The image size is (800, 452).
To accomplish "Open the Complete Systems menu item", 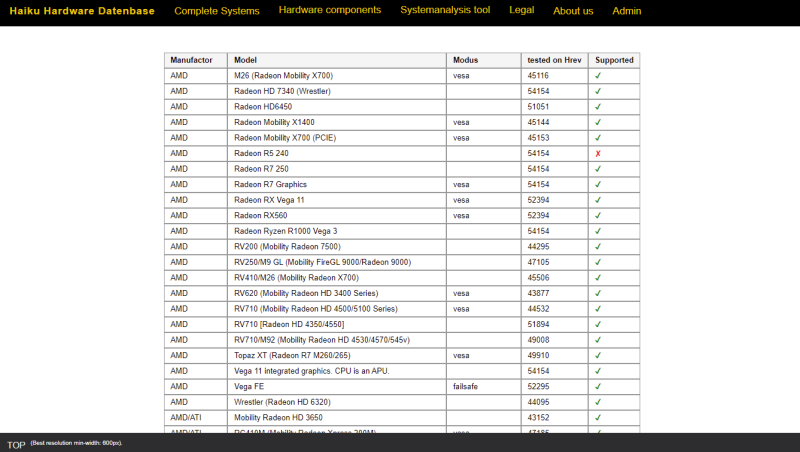I will pos(217,11).
